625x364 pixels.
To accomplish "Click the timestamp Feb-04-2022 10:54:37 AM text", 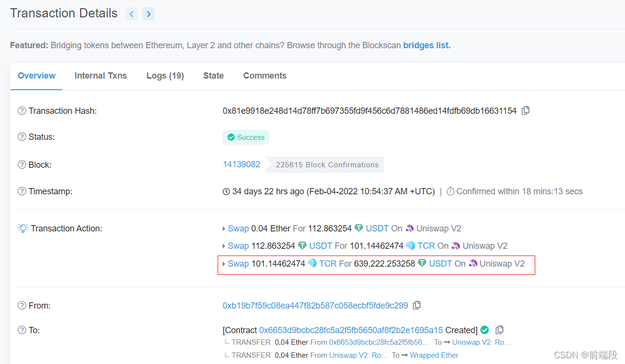I will pyautogui.click(x=371, y=191).
